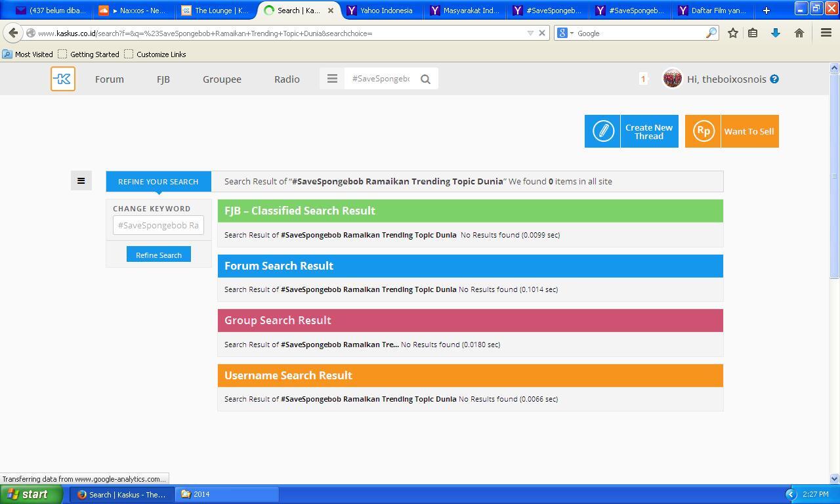
Task: Click the header #SaveSpongebob search field
Action: [x=381, y=79]
